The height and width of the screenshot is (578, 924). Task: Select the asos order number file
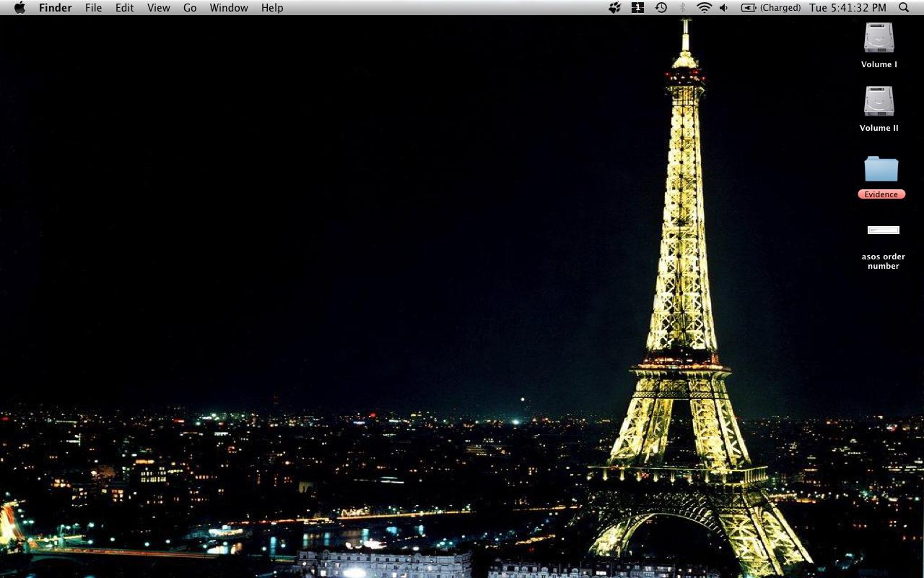883,231
